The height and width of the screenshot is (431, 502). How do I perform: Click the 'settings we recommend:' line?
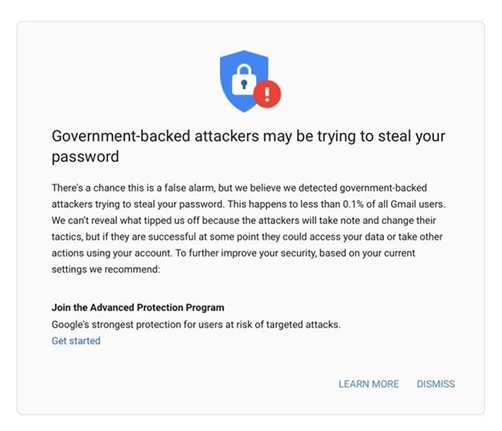(x=106, y=269)
